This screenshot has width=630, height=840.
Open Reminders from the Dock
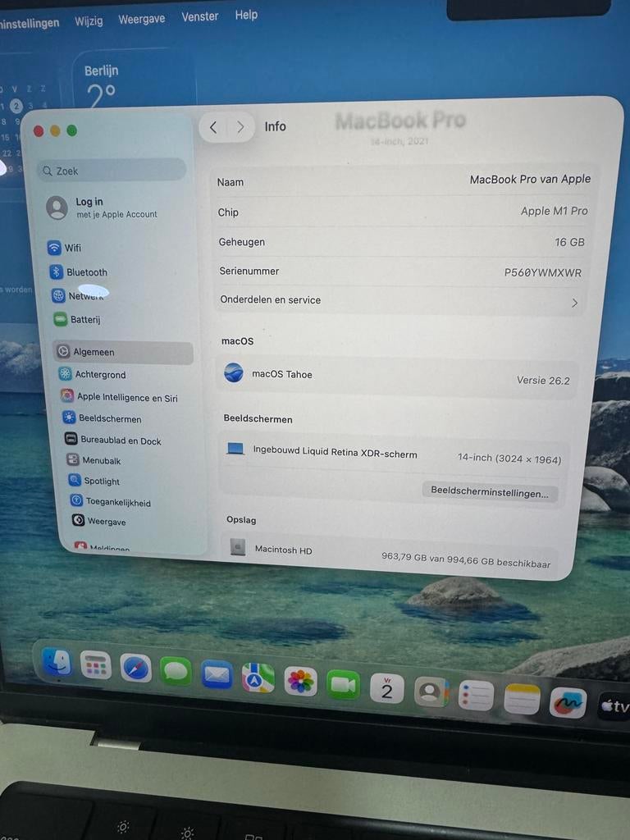coord(477,696)
